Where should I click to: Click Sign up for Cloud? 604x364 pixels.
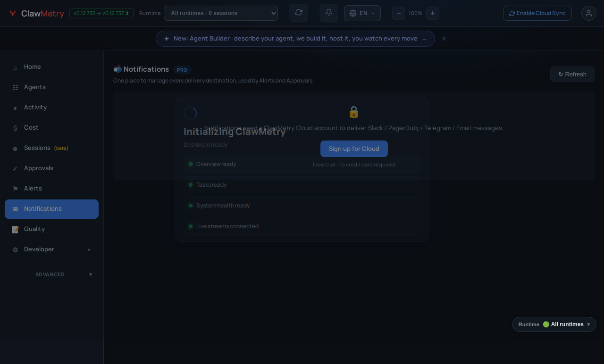point(354,149)
